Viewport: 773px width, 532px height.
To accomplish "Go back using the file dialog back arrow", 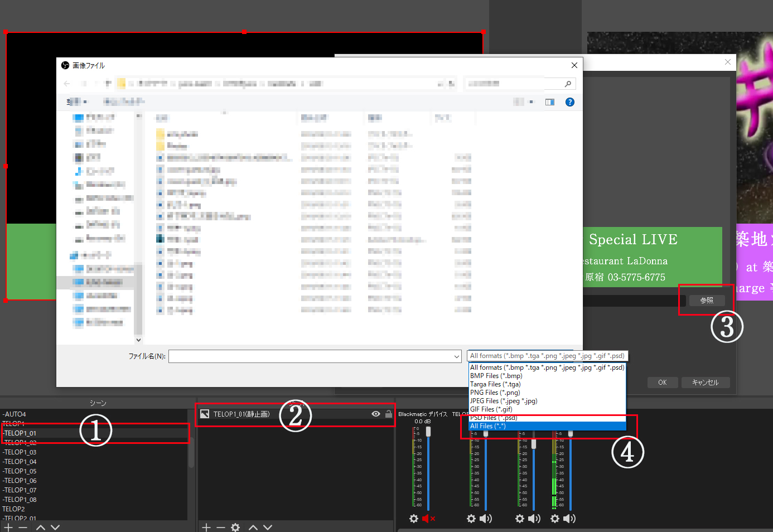I will pos(67,84).
